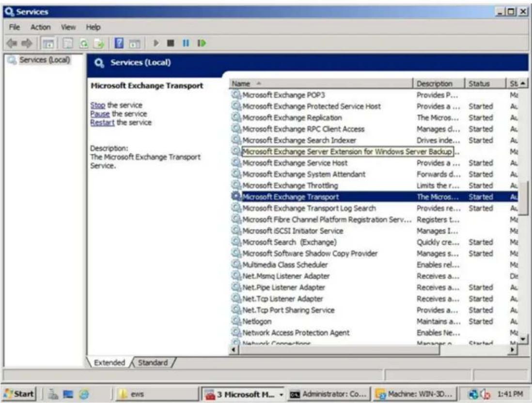The width and height of the screenshot is (532, 403).
Task: Open the View menu
Action: 68,27
